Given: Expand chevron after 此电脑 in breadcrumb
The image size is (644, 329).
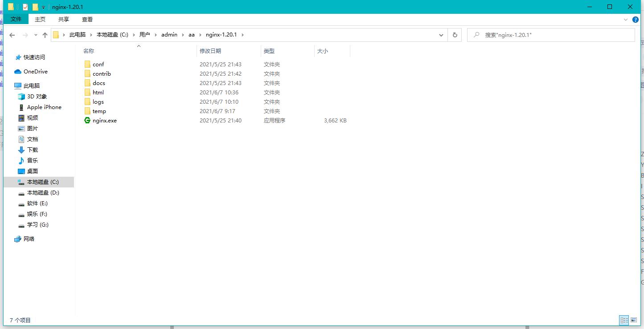Looking at the screenshot, I should point(91,35).
